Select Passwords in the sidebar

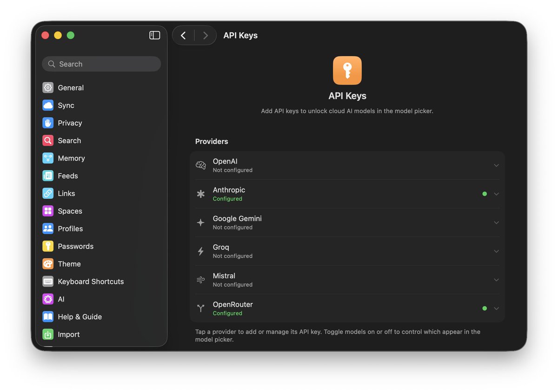coord(101,247)
